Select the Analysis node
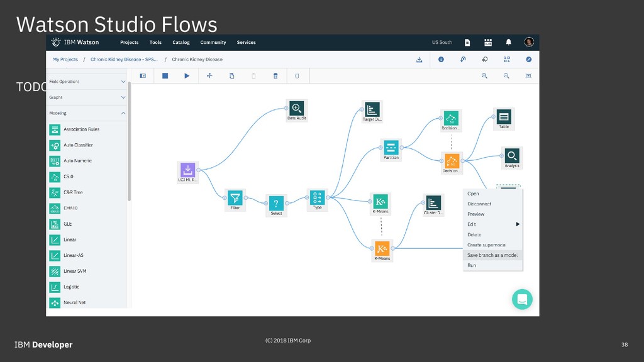 click(x=512, y=158)
